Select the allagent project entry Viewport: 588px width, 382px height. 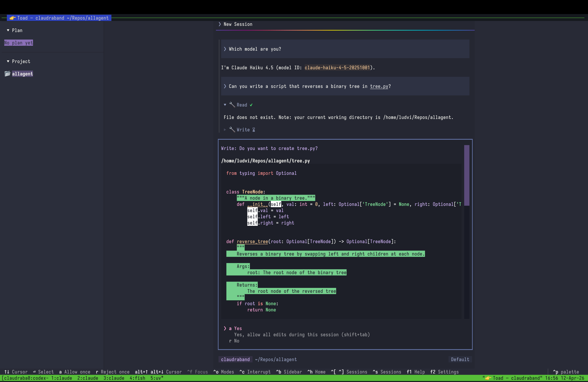tap(22, 74)
